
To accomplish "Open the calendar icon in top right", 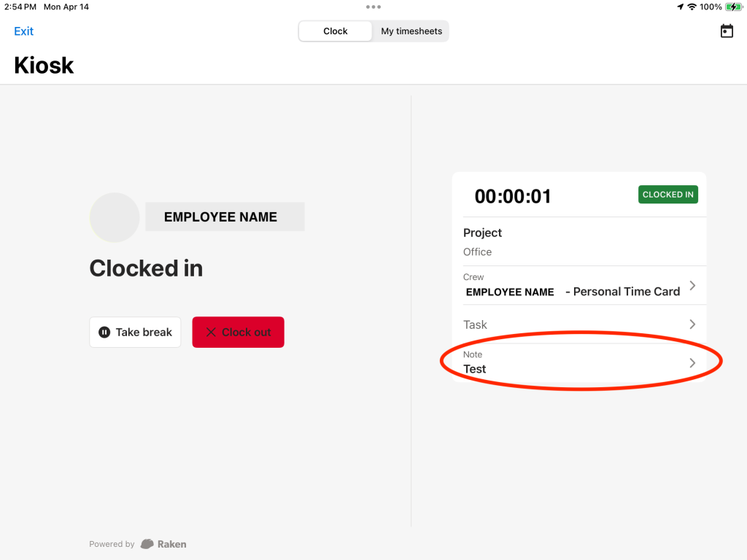I will coord(727,31).
